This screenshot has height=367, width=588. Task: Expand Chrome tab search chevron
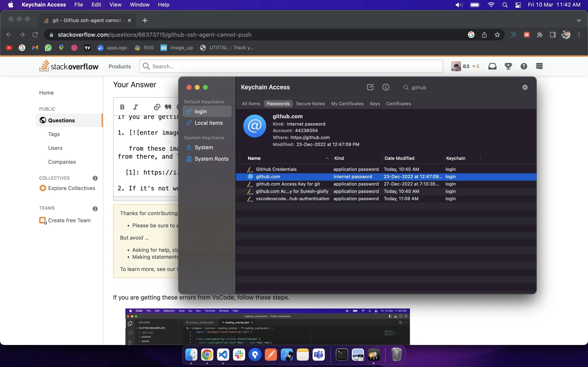pos(579,20)
